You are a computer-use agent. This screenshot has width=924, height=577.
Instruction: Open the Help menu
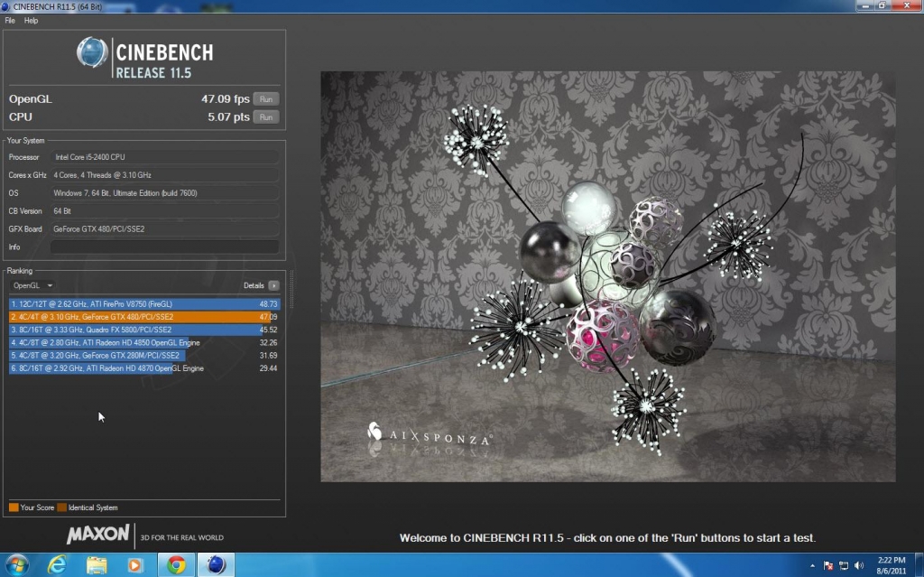tap(31, 20)
